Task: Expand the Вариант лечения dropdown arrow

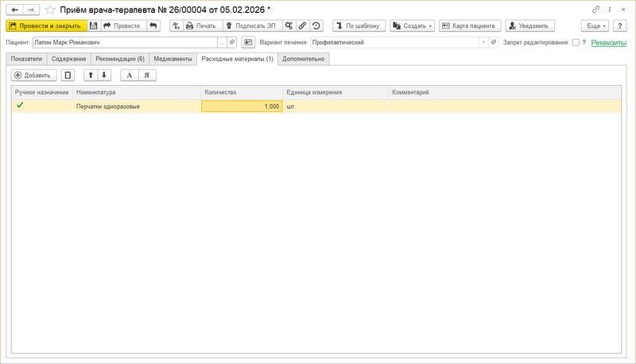Action: coord(483,42)
